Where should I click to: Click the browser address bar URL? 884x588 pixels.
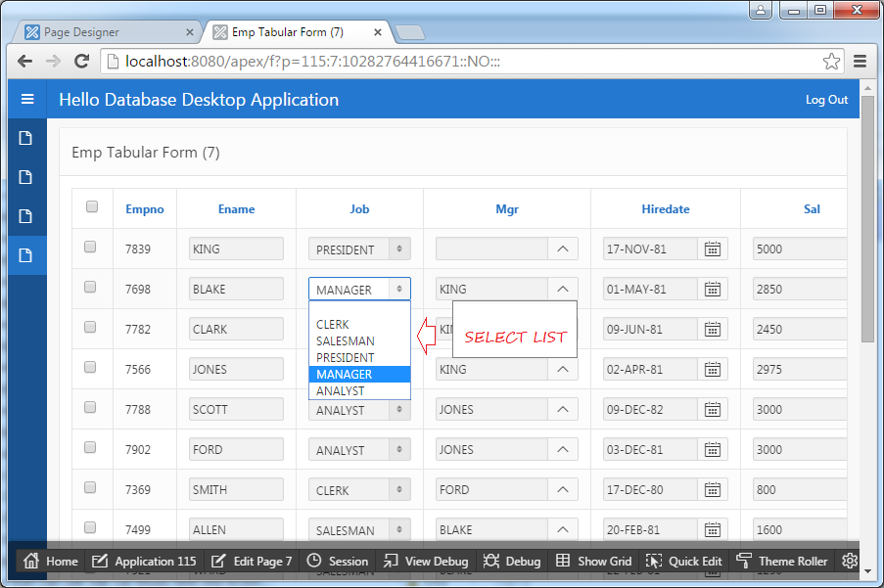click(x=312, y=62)
